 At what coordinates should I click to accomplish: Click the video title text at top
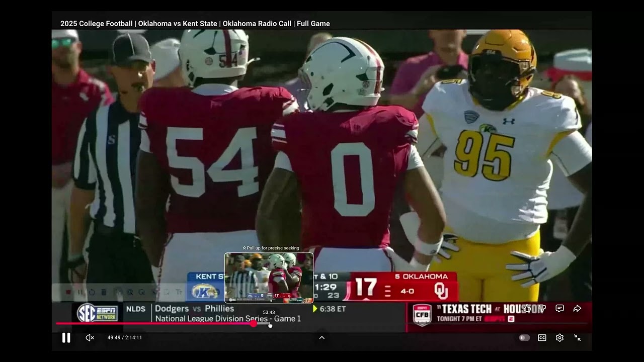pos(195,24)
